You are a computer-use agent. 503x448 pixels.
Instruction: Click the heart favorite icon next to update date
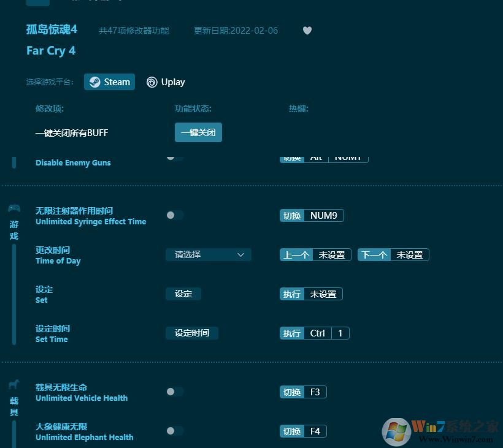(x=307, y=31)
